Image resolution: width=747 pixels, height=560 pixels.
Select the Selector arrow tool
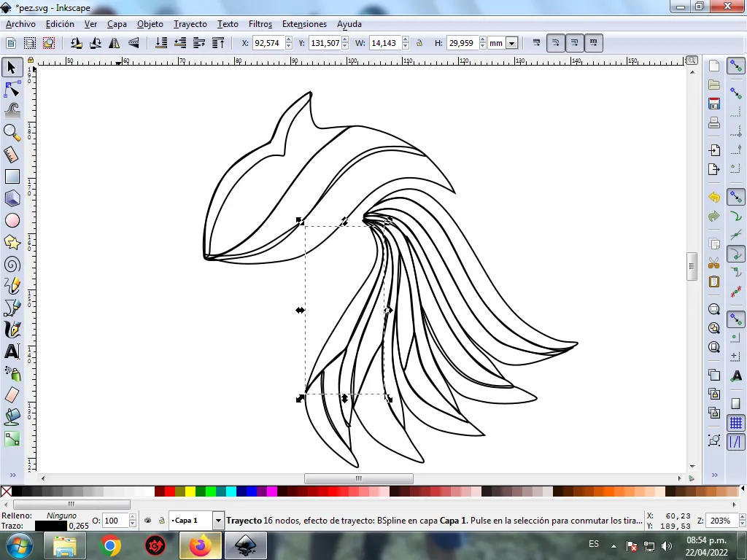point(12,67)
